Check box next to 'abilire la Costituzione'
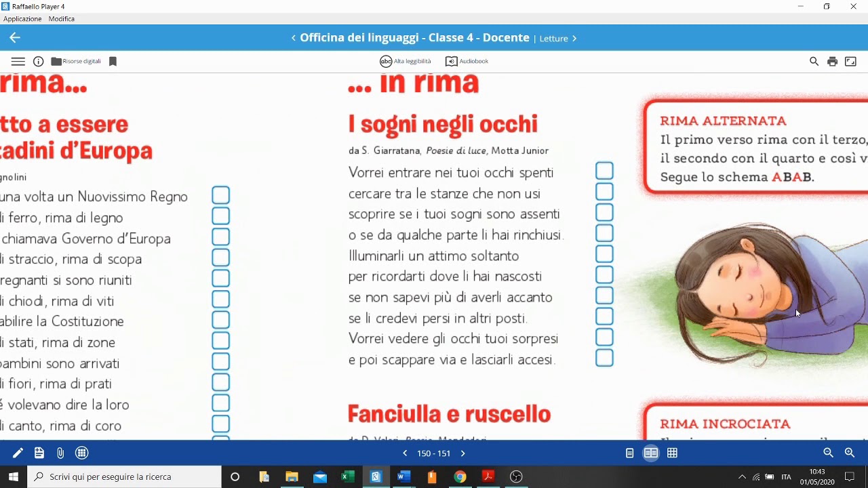 (220, 320)
